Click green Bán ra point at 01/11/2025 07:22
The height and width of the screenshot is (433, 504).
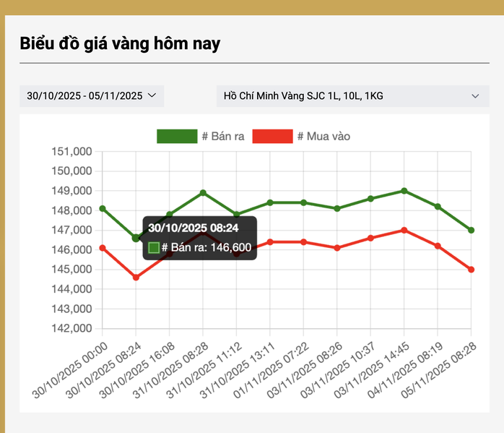(303, 202)
